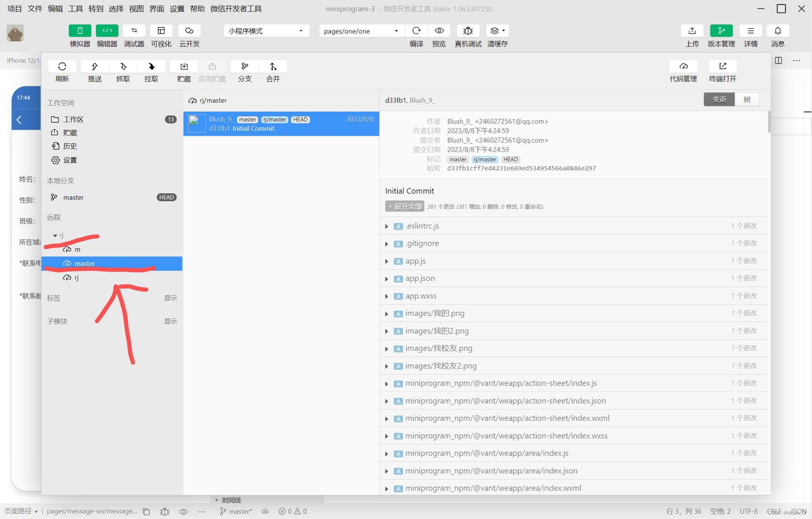Click the commit details scrollbar
Screen dimensions: 812x519
769,122
